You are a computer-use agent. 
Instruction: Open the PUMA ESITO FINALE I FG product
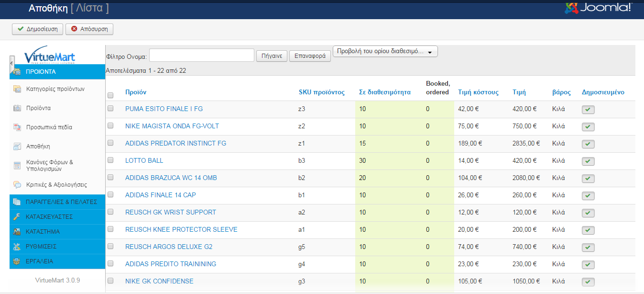pyautogui.click(x=164, y=109)
